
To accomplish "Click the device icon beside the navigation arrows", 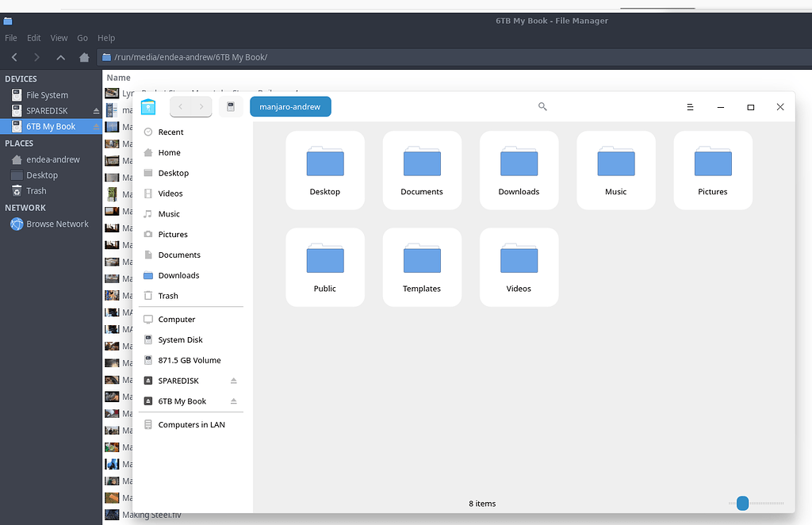I will (x=229, y=105).
